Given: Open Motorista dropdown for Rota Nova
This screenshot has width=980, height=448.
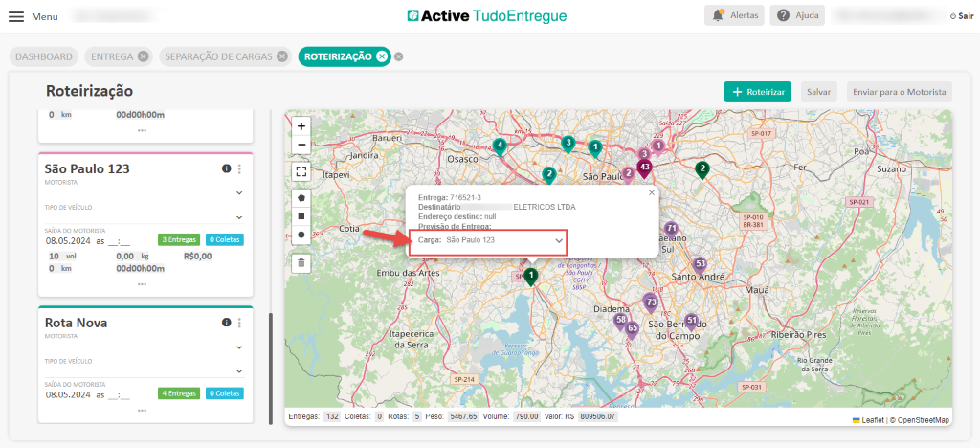Looking at the screenshot, I should pyautogui.click(x=238, y=347).
